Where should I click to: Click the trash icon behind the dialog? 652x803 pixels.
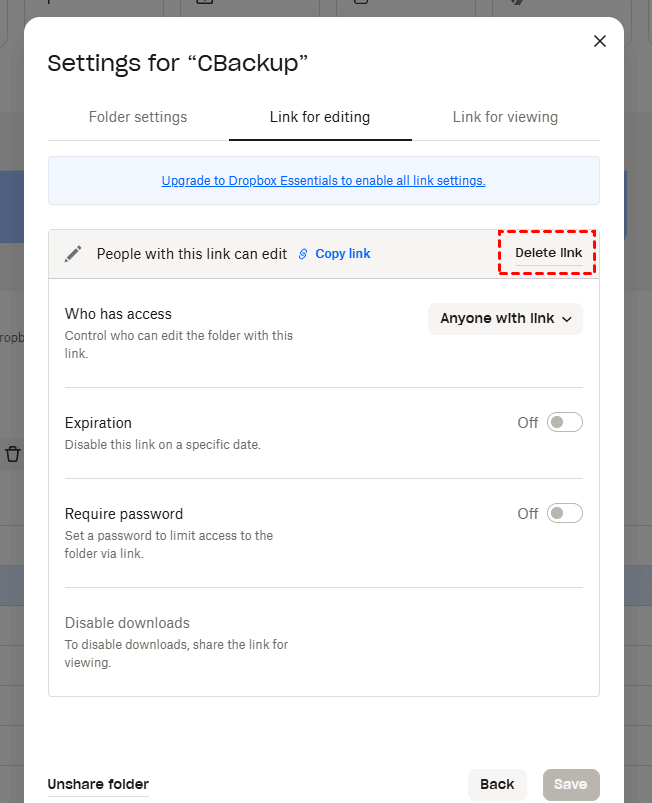13,454
